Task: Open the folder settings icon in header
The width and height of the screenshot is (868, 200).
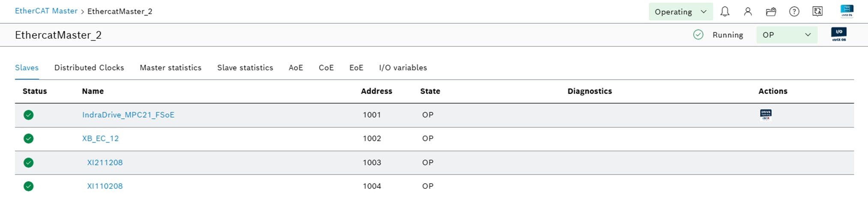Action: click(x=771, y=12)
